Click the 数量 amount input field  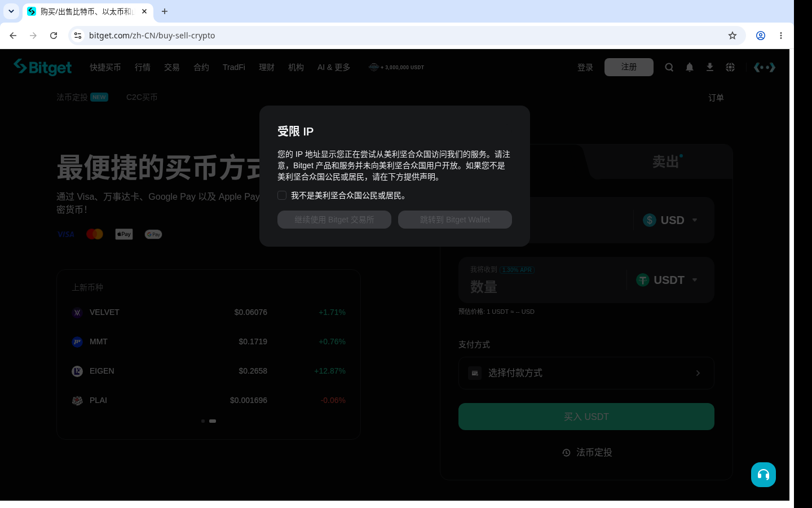click(541, 287)
